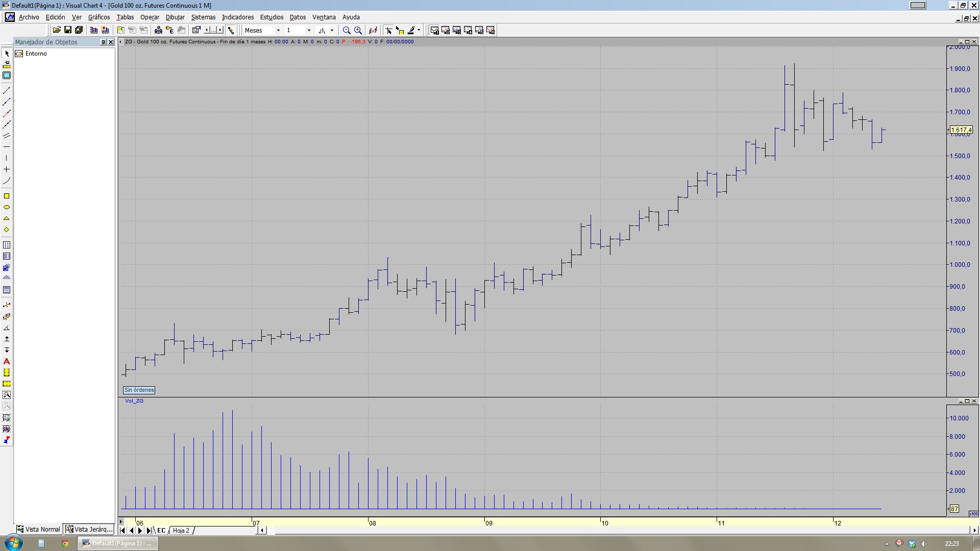Select the arrow pointer tool in sidebar
The image size is (980, 551).
tap(7, 54)
